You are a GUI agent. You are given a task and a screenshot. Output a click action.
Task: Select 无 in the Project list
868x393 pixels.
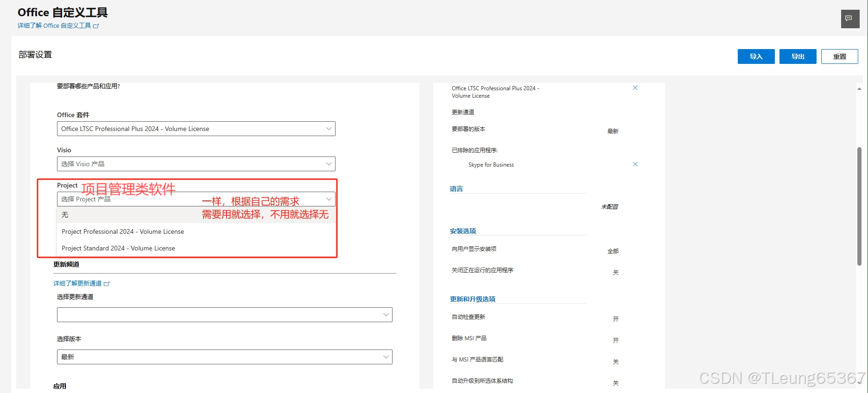196,215
